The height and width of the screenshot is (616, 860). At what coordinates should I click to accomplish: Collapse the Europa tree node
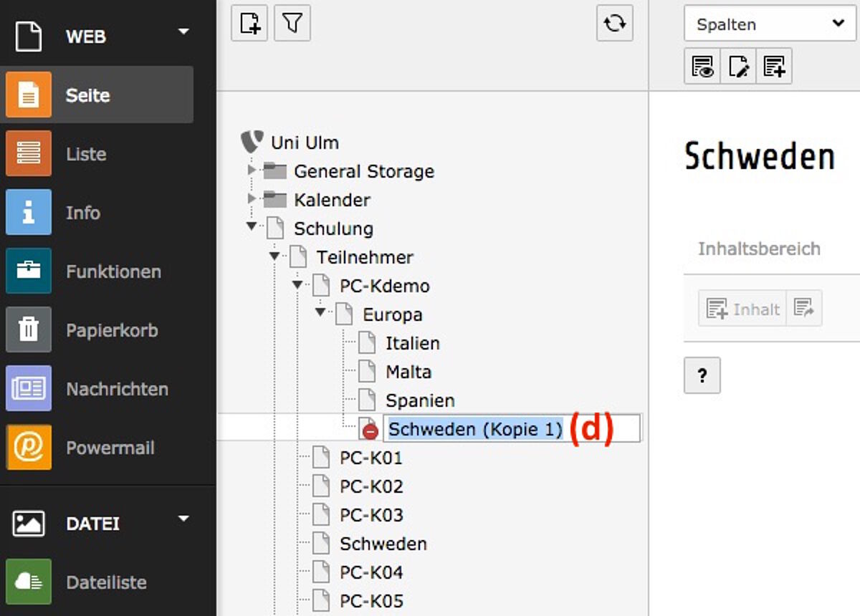pyautogui.click(x=320, y=312)
